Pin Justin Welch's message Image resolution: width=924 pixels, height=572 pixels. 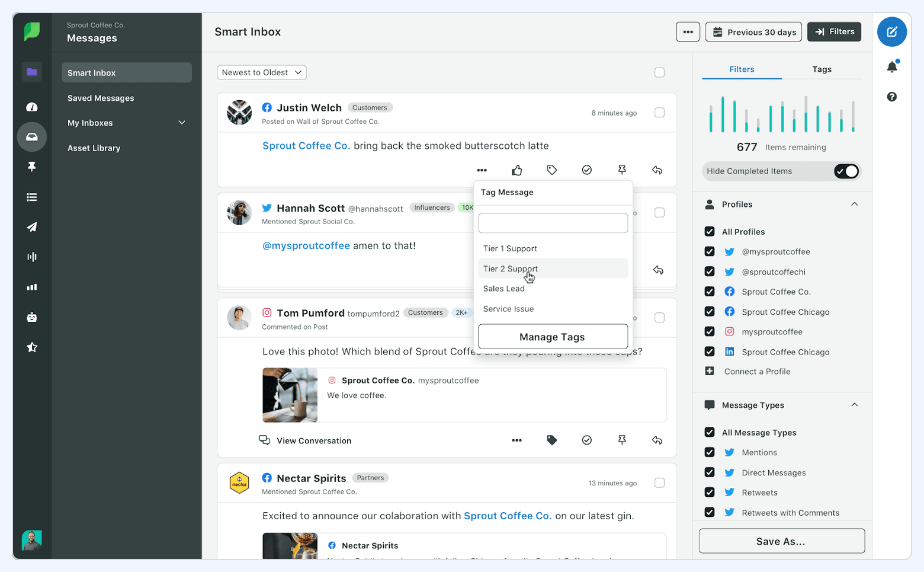point(622,170)
